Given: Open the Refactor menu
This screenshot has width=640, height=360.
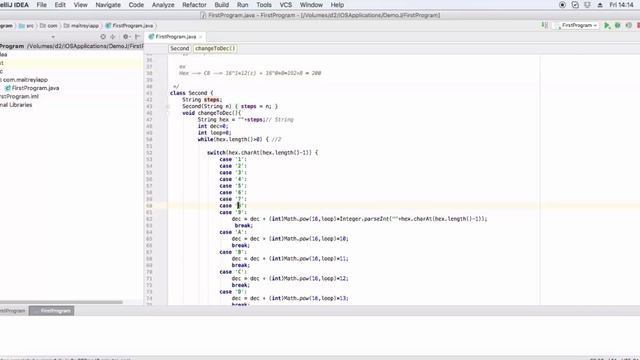Looking at the screenshot, I should click(194, 5).
